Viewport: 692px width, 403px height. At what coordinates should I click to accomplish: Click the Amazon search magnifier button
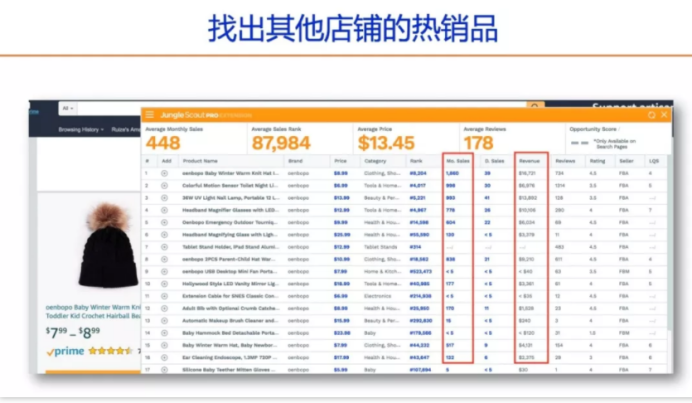click(x=535, y=105)
